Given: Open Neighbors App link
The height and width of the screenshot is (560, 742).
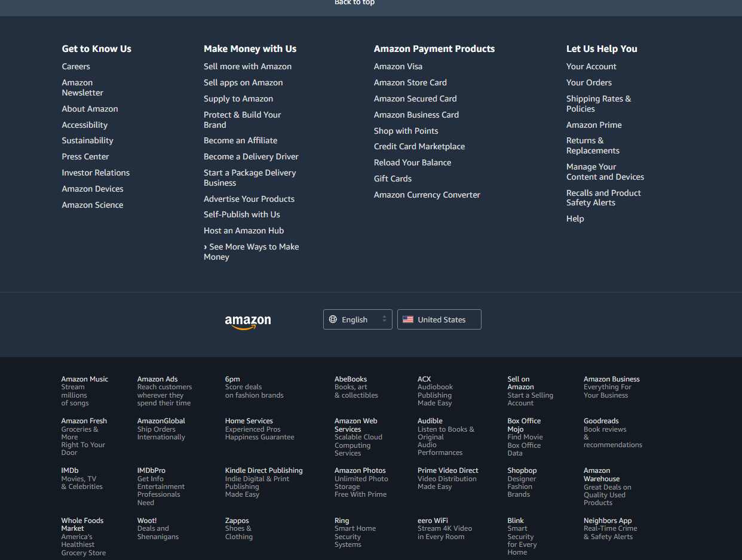Looking at the screenshot, I should click(x=611, y=528).
